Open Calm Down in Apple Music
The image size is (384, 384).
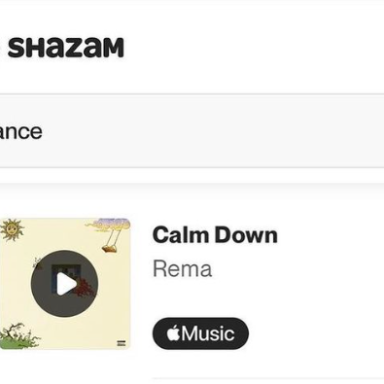[201, 333]
